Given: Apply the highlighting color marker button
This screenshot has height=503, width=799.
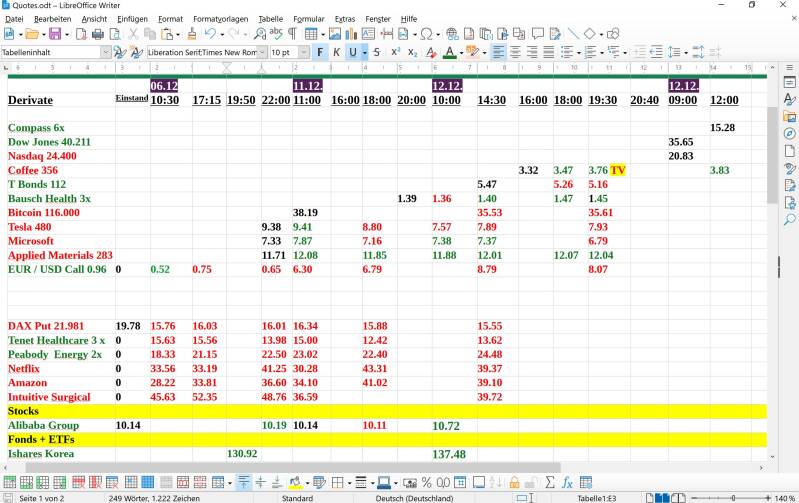Looking at the screenshot, I should pyautogui.click(x=473, y=52).
